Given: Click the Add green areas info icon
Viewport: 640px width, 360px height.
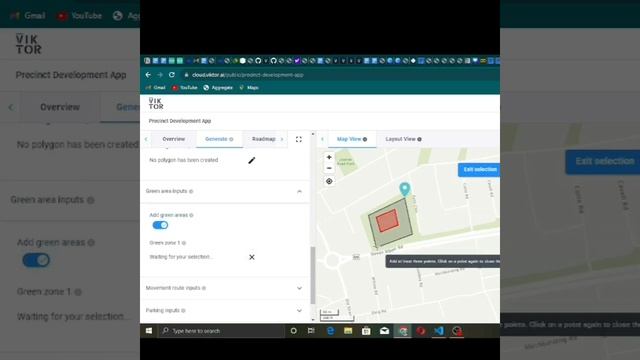Looking at the screenshot, I should pos(191,215).
